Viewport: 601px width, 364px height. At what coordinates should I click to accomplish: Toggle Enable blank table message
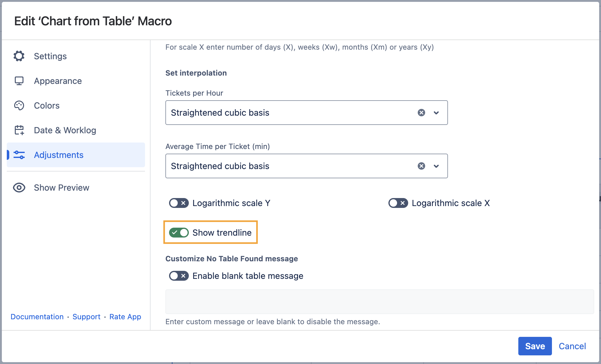coord(179,276)
